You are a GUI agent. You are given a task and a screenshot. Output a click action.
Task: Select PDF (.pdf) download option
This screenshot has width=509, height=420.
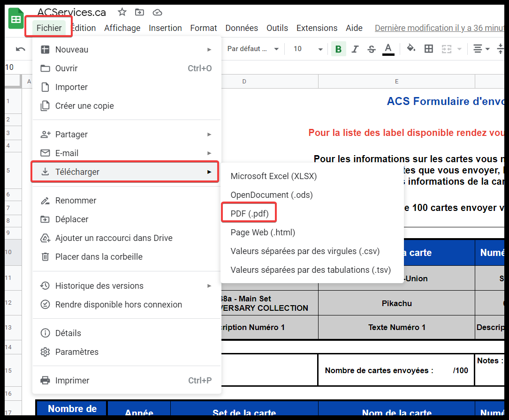coord(250,214)
